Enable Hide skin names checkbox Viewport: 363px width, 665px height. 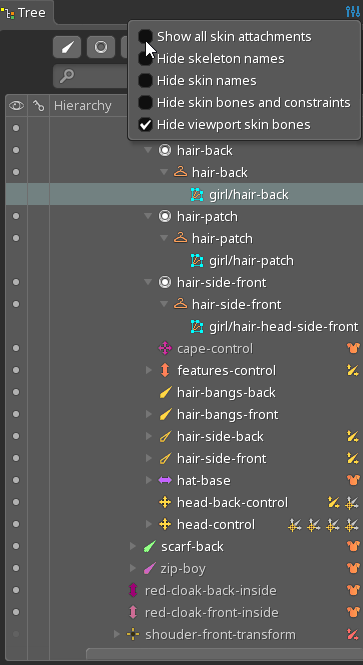click(x=145, y=81)
